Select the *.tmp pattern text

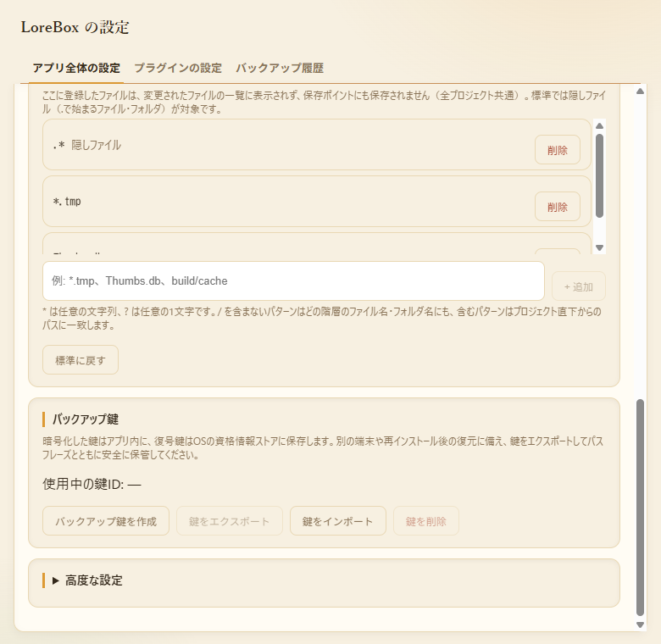click(x=67, y=202)
